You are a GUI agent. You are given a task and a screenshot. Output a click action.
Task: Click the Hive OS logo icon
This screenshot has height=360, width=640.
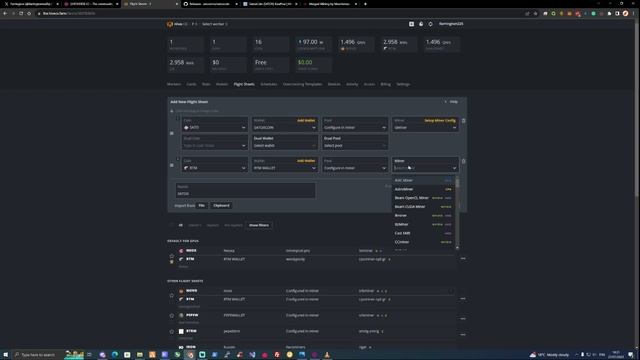[x=170, y=24]
